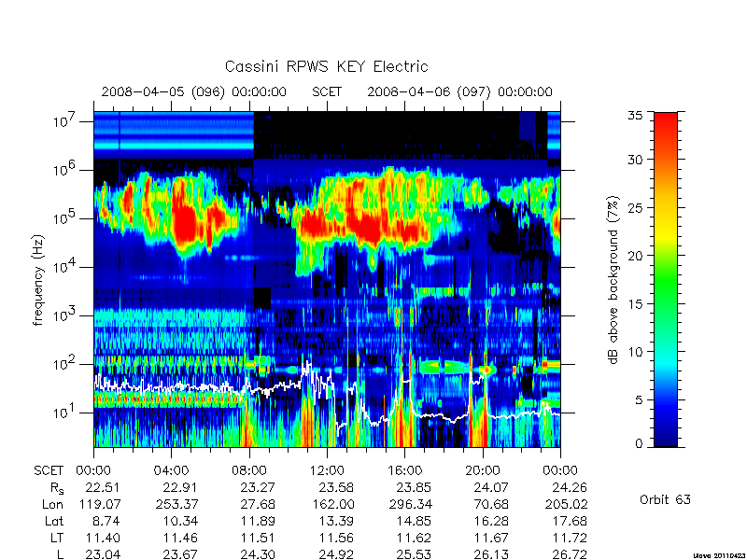Click the Rs value "24.26"
This screenshot has height=560, width=747.
(x=570, y=488)
